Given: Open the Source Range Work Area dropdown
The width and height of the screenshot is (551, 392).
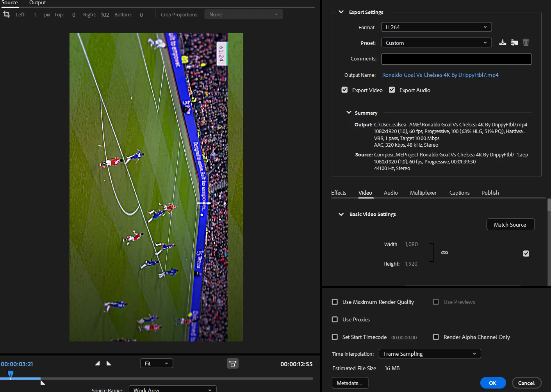Looking at the screenshot, I should (x=173, y=389).
